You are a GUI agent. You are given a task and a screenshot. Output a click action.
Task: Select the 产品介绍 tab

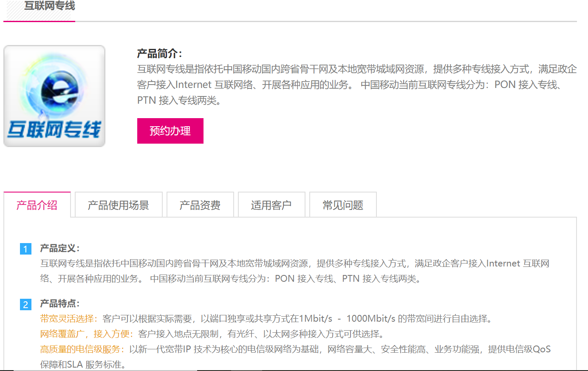click(37, 205)
